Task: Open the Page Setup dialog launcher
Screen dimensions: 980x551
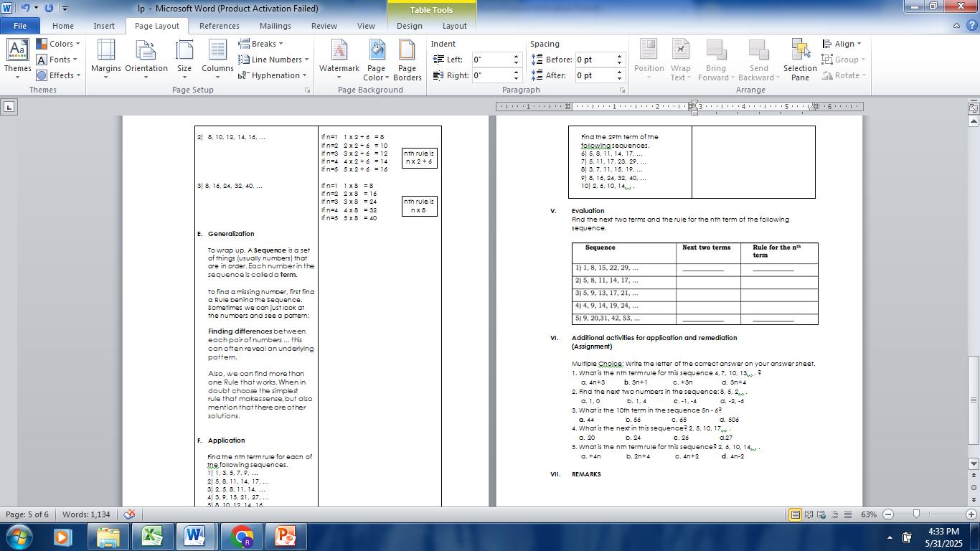Action: point(308,90)
